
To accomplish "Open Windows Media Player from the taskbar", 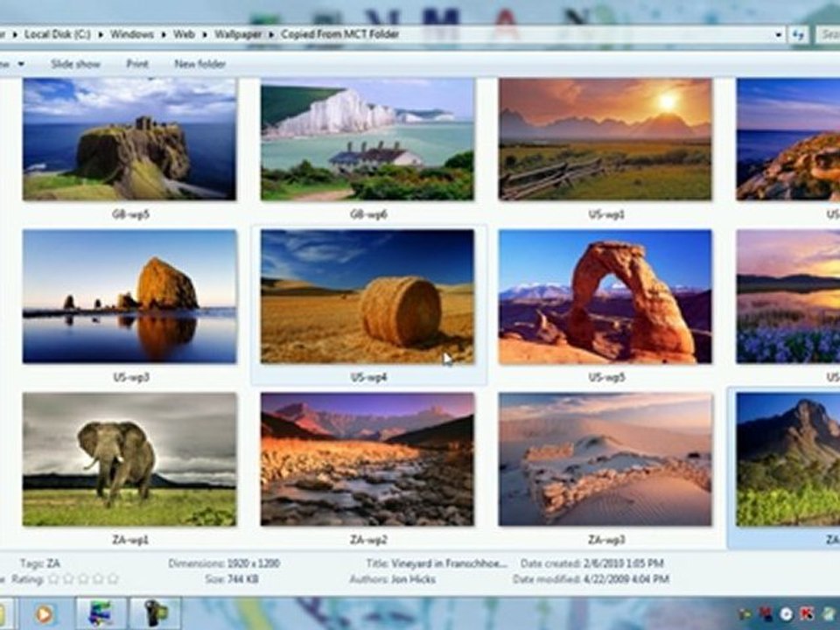I will click(x=45, y=614).
